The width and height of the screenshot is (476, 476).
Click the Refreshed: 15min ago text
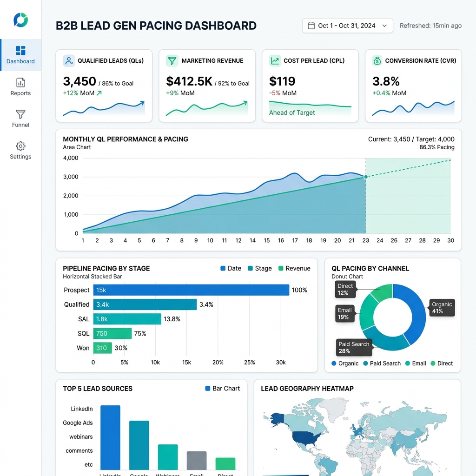pyautogui.click(x=430, y=26)
